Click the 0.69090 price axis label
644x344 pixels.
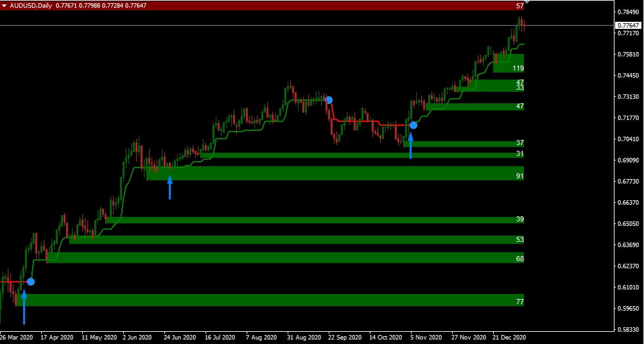pyautogui.click(x=629, y=160)
